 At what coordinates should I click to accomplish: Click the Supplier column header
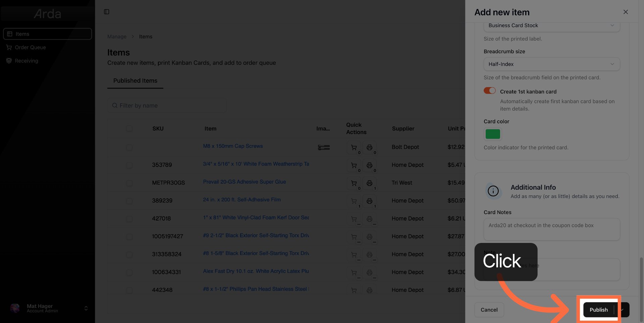403,129
